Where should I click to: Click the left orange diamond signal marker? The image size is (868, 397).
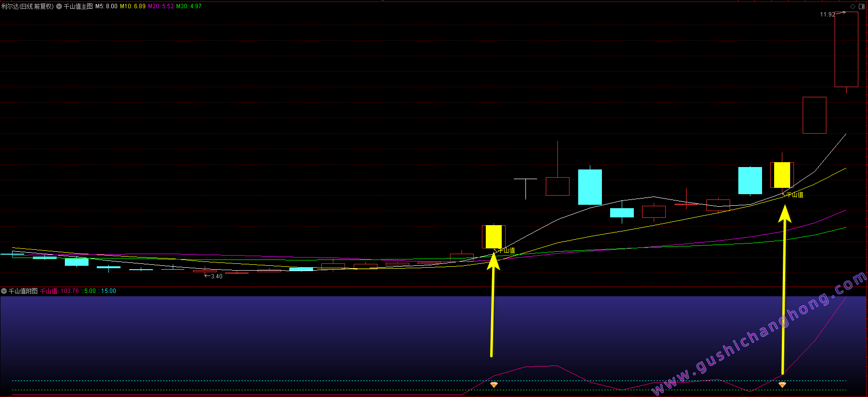click(494, 384)
